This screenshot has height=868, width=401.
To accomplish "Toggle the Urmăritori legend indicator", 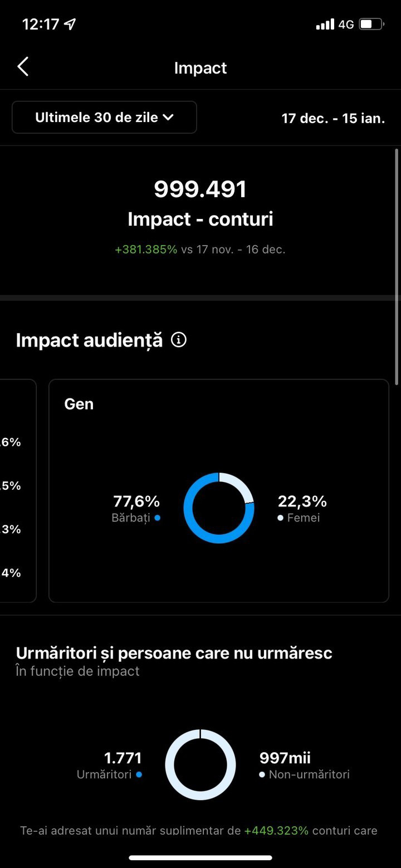I will pos(140,773).
